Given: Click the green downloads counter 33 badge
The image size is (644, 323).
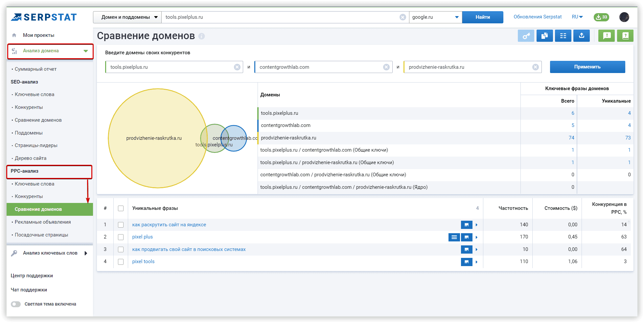Looking at the screenshot, I should pyautogui.click(x=601, y=17).
